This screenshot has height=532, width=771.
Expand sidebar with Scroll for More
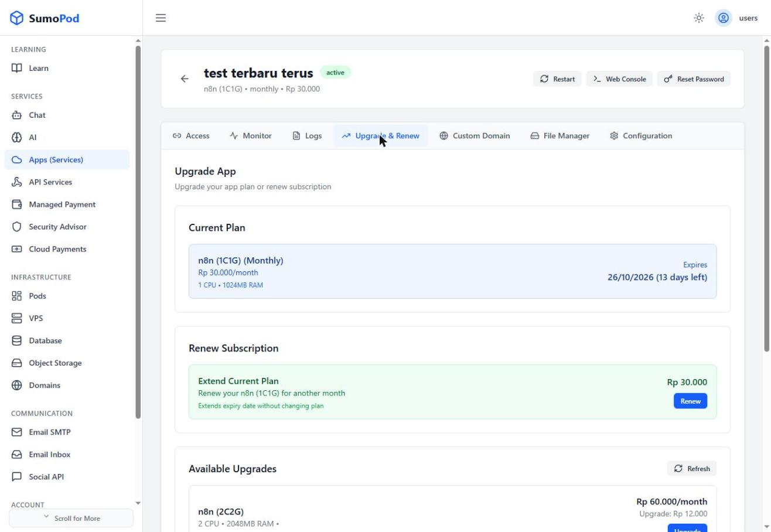pos(71,518)
